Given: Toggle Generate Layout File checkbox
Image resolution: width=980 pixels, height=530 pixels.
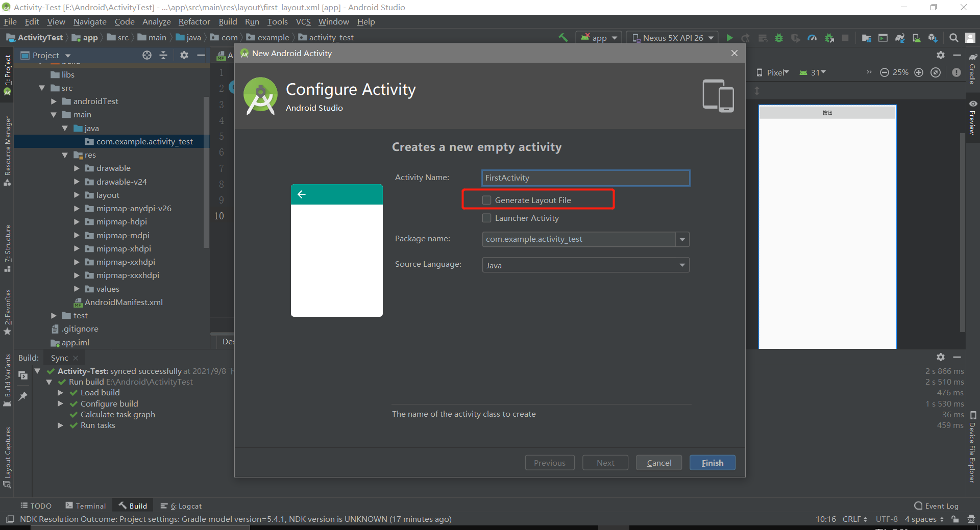Looking at the screenshot, I should 487,200.
